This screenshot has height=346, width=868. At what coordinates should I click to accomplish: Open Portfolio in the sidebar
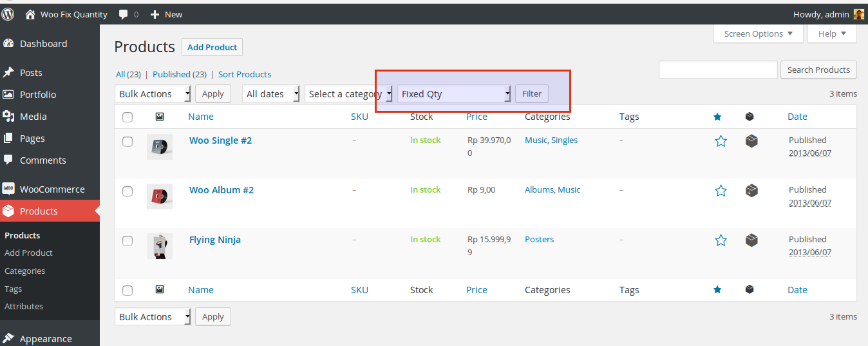click(50, 95)
